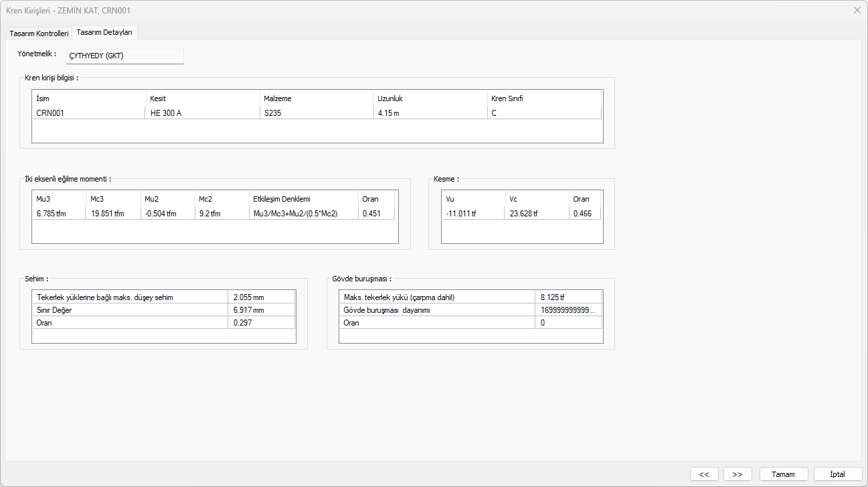The image size is (868, 487).
Task: Click the Yönetmelik field showing ÇYTHYEDY (GKT)
Action: pos(124,56)
